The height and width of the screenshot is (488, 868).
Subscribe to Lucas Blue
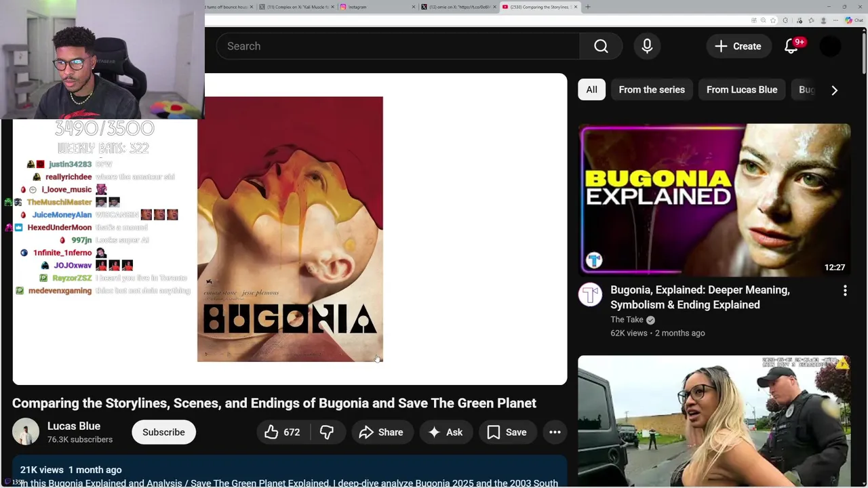point(163,432)
